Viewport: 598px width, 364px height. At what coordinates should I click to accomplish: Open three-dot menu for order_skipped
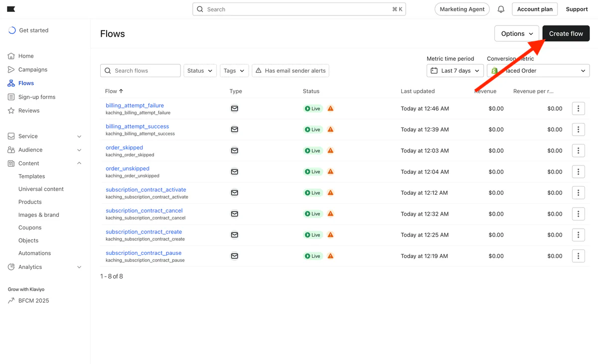coord(578,150)
